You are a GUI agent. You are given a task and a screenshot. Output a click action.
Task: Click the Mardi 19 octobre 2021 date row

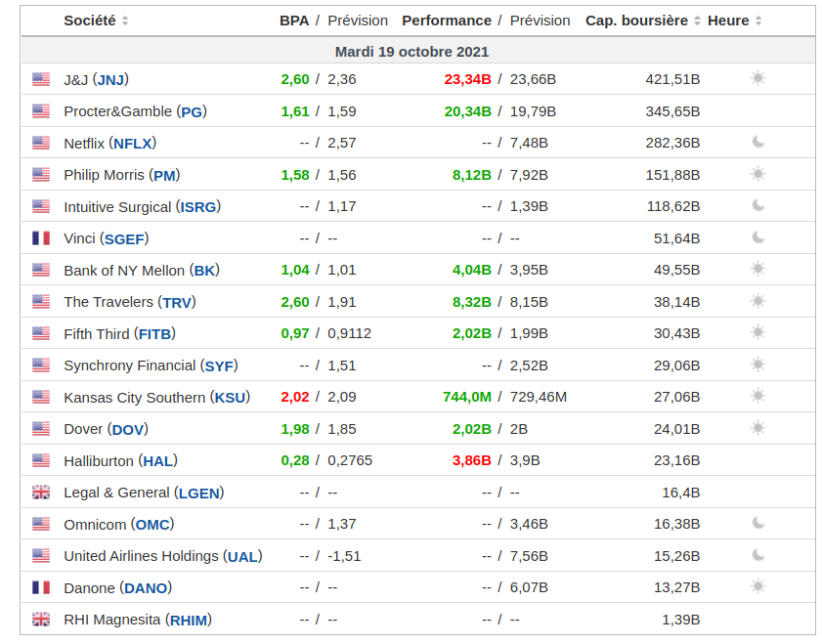point(411,51)
